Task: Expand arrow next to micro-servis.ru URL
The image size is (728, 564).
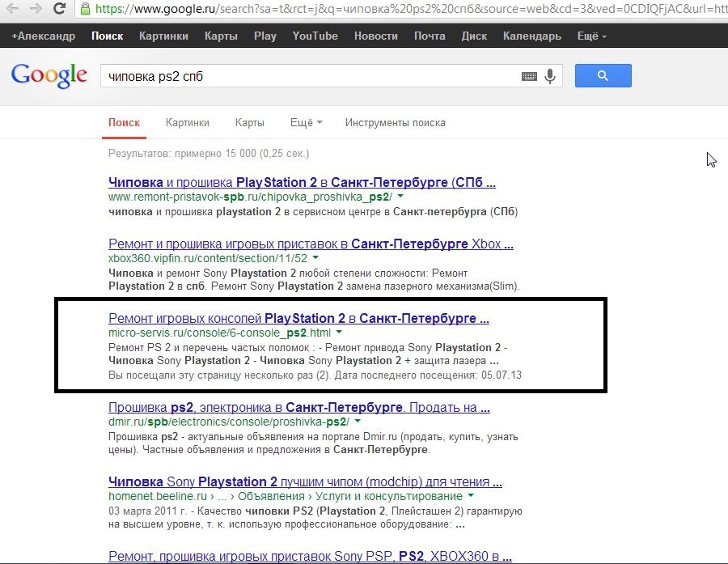Action: [x=339, y=333]
